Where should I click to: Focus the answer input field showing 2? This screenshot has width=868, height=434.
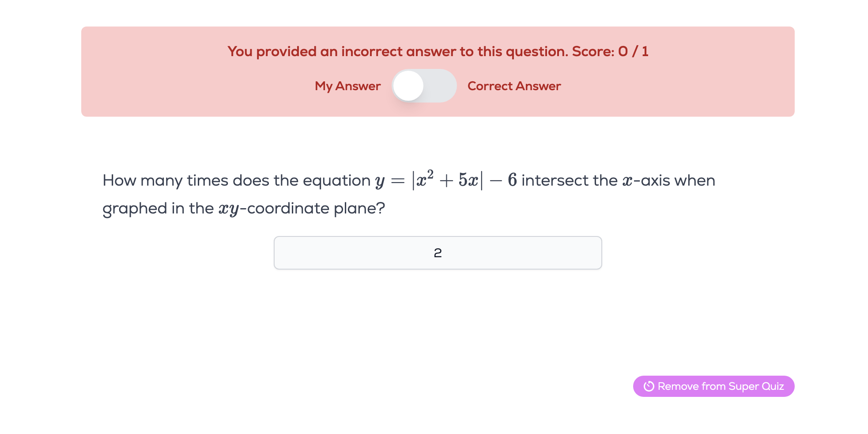click(438, 253)
